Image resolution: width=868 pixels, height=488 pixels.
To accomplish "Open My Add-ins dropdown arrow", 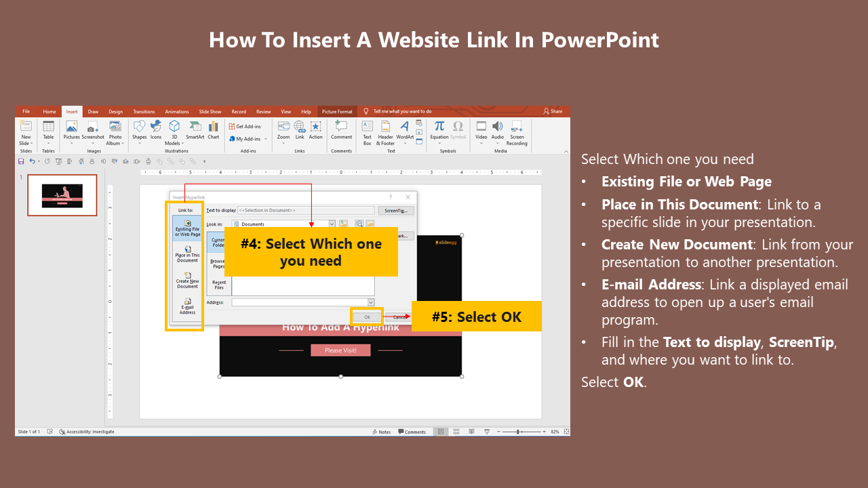I will [265, 139].
